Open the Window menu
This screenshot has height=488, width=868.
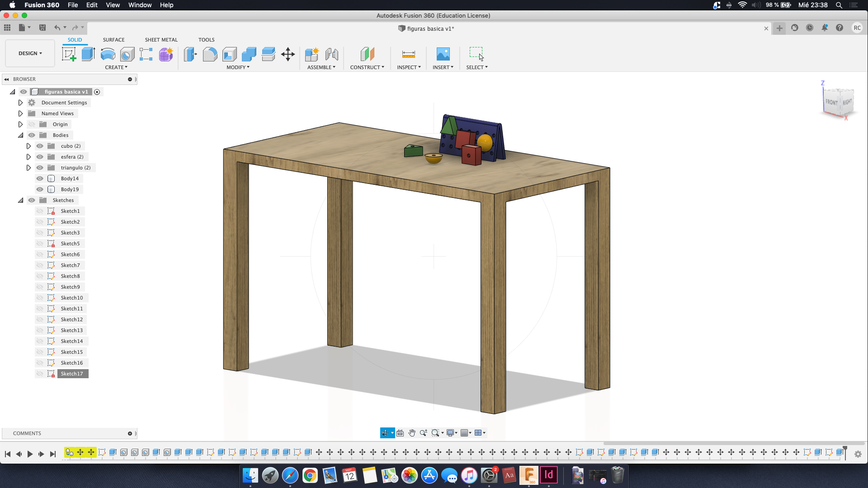[x=140, y=5]
